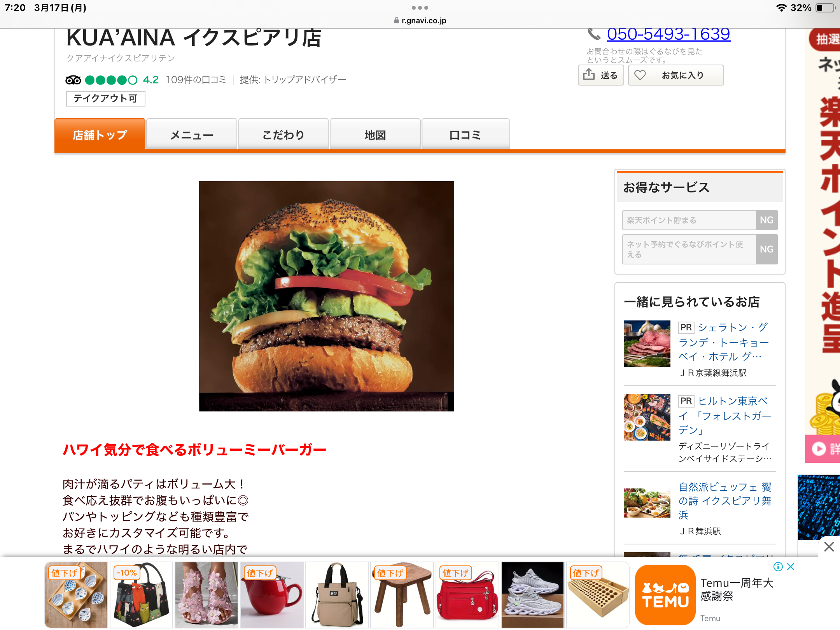Open the メニュー tab

[x=192, y=135]
